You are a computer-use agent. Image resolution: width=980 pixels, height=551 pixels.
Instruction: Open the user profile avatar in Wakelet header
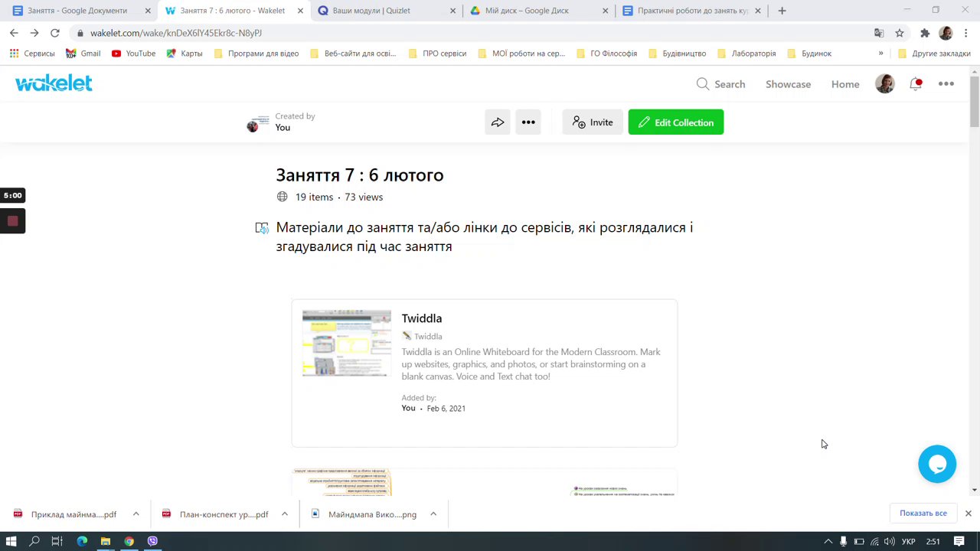point(884,84)
